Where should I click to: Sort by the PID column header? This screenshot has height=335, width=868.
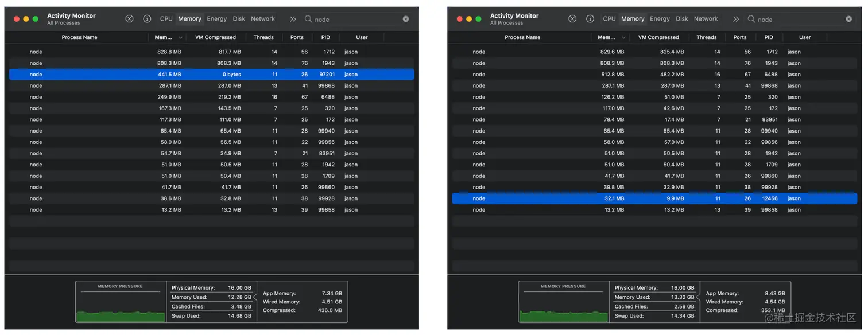tap(325, 37)
